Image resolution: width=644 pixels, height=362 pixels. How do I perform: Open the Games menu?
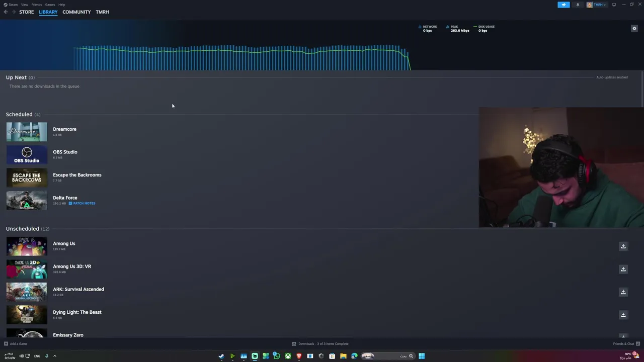pyautogui.click(x=50, y=5)
